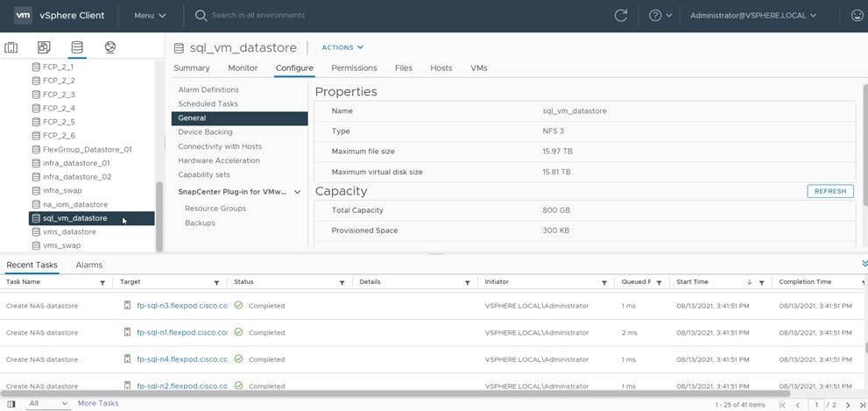Toggle Start Time sort arrow

[750, 282]
